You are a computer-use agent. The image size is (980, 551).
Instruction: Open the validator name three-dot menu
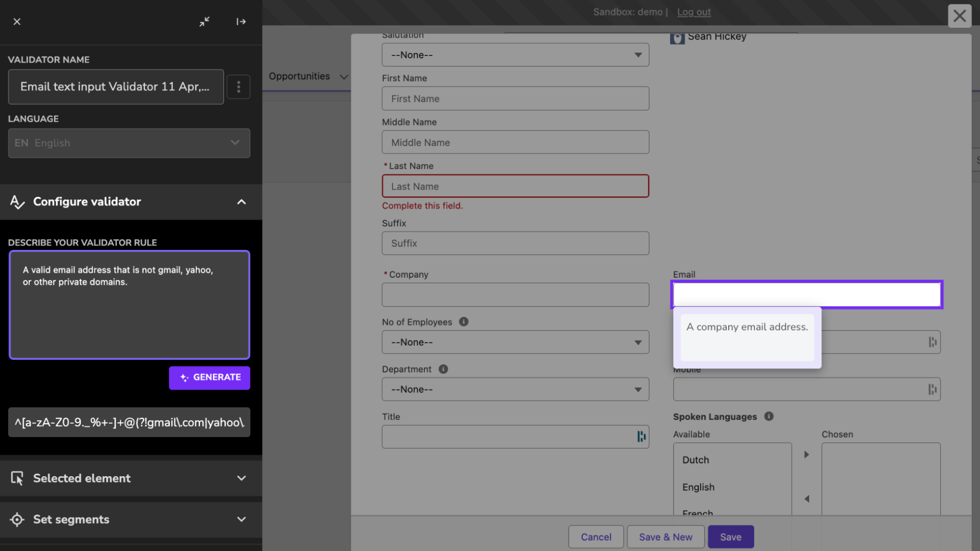[x=239, y=87]
